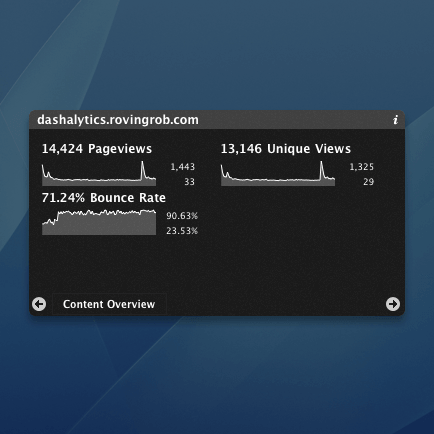Click the info icon in the widget header

pos(396,120)
